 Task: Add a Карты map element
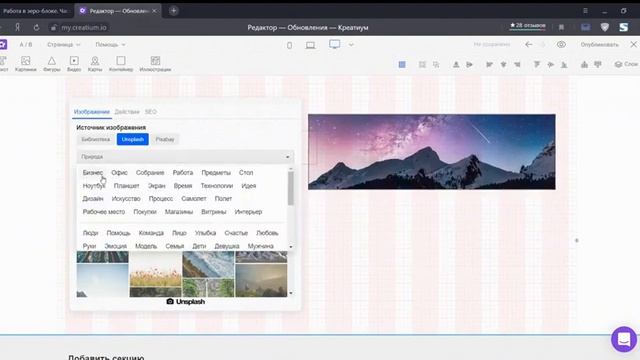click(95, 64)
